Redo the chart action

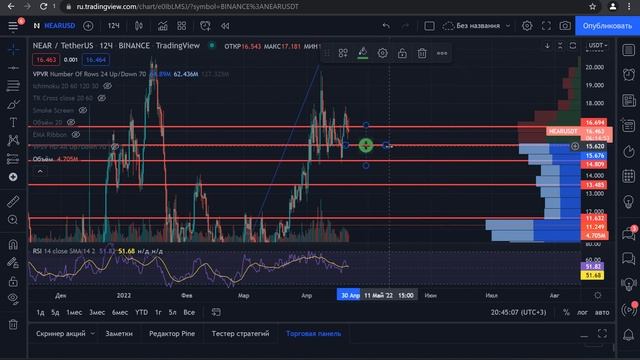pos(405,26)
